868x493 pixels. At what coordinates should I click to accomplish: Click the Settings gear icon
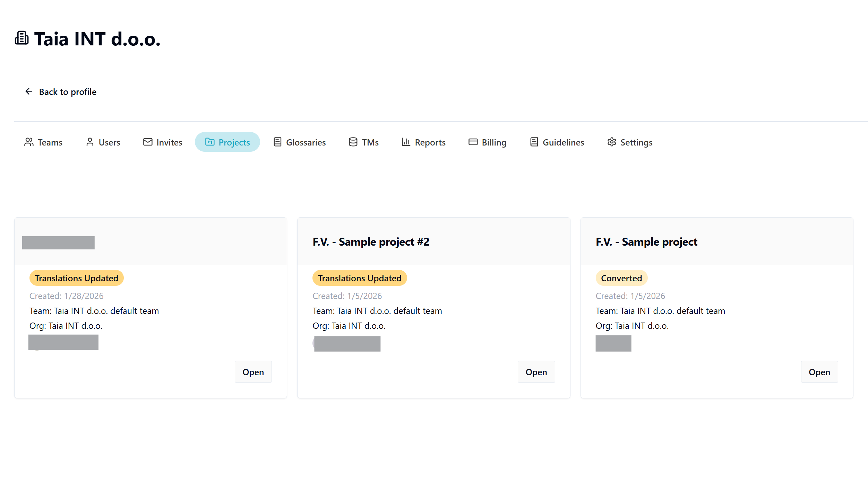612,142
